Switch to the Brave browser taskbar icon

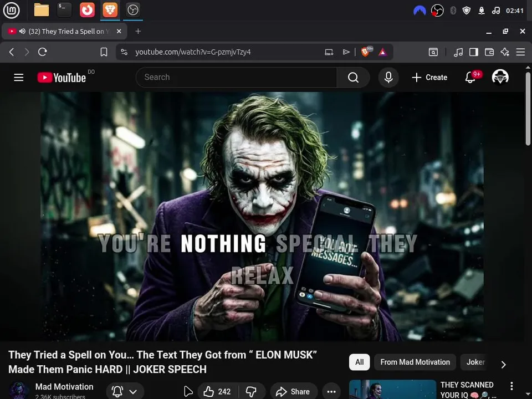click(110, 10)
